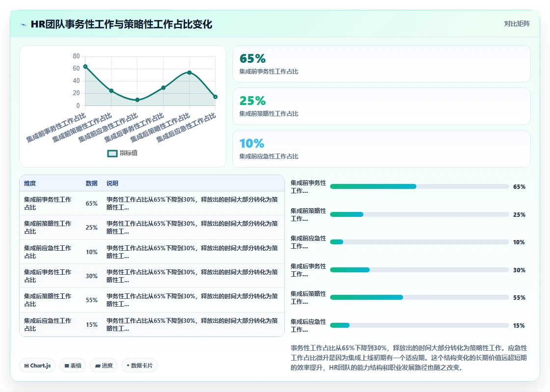Click the 数据卡片 tag chip

click(139, 366)
